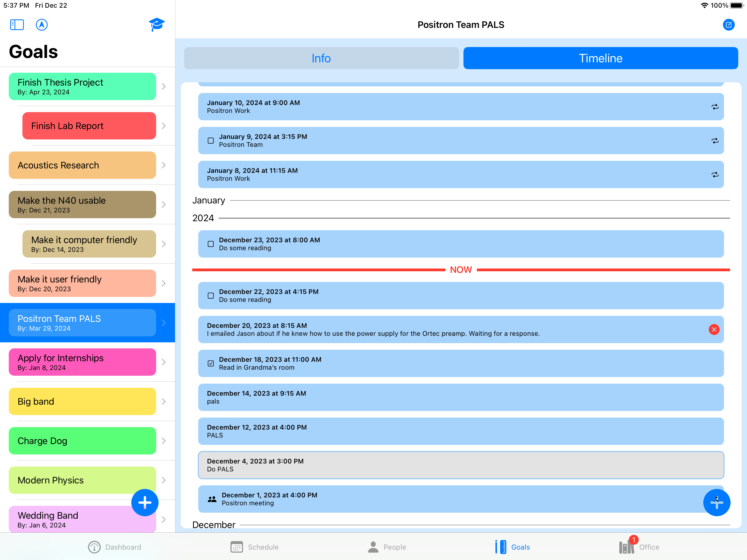This screenshot has width=747, height=560.
Task: Open the December 20 Jason email note
Action: (461, 329)
